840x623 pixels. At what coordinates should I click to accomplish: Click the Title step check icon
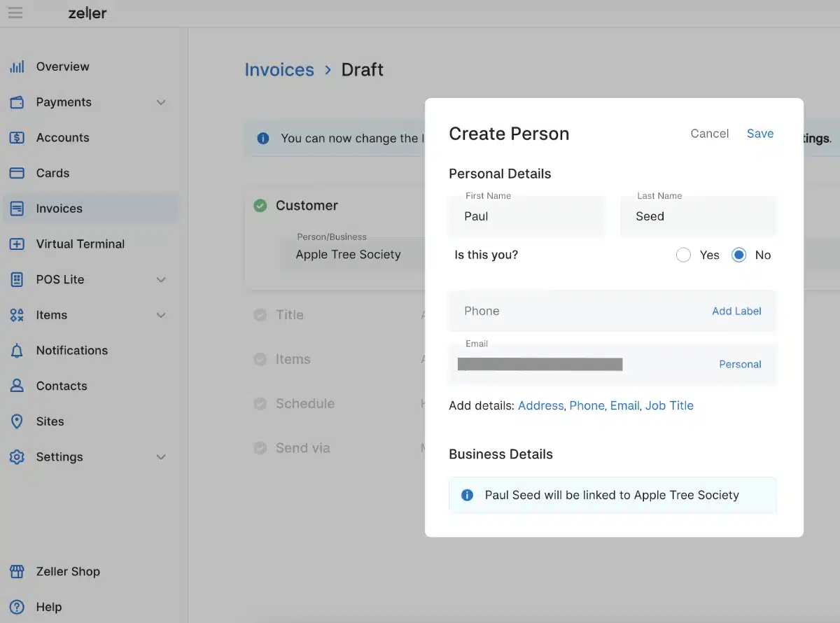click(260, 316)
